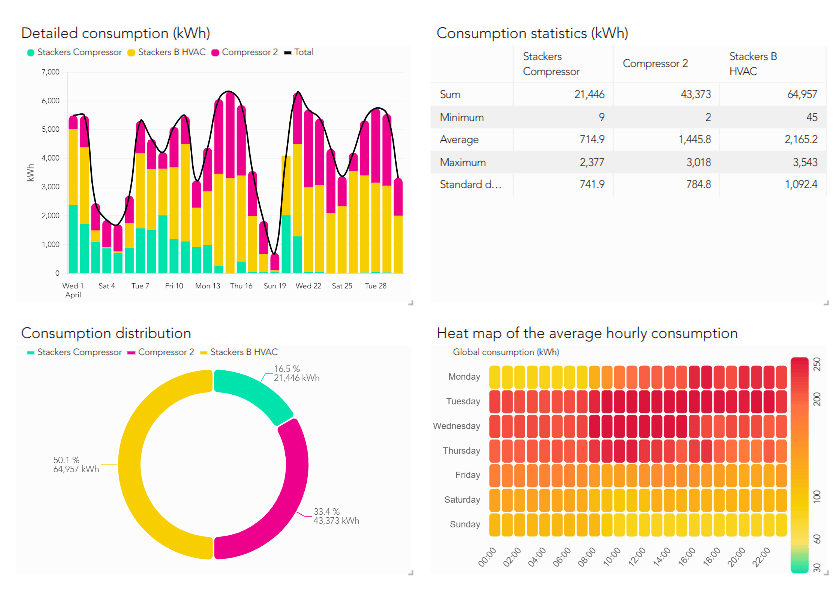Click the 16.5 % donut data label

coord(296,373)
